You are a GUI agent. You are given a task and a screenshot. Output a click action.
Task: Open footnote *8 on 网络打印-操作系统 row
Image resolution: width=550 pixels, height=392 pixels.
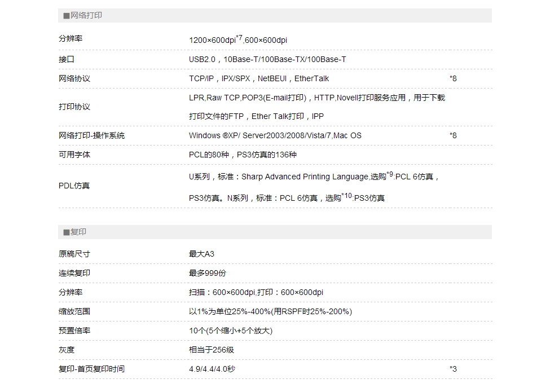coord(454,135)
